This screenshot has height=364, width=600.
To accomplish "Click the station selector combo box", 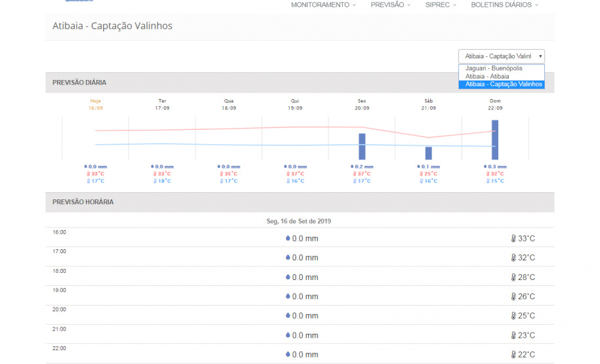I will (501, 56).
